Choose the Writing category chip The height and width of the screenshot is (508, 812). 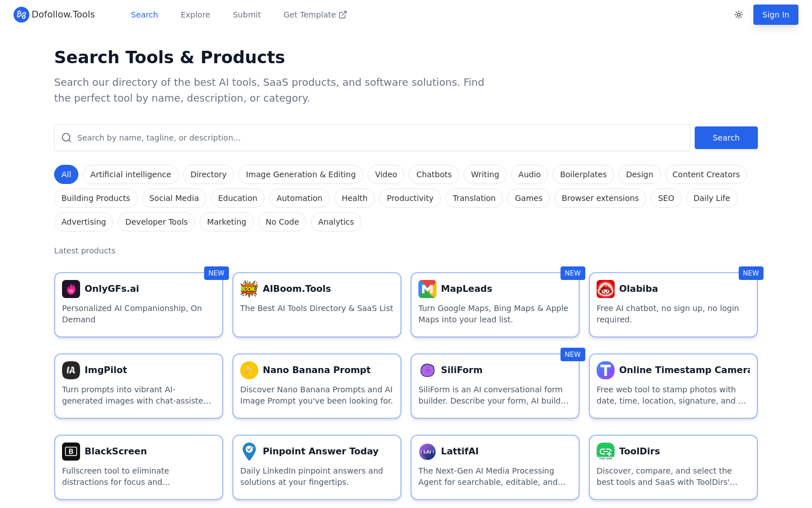tap(485, 174)
